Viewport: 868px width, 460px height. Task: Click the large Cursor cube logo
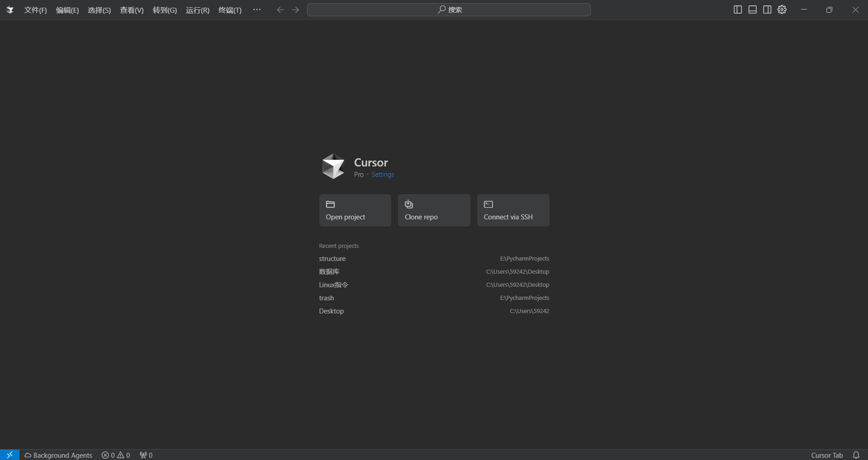click(333, 166)
